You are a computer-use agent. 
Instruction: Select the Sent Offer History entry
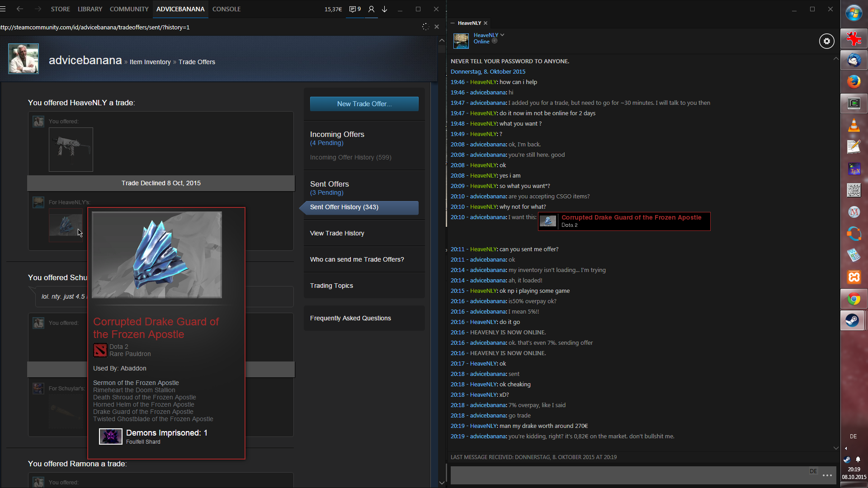point(344,207)
